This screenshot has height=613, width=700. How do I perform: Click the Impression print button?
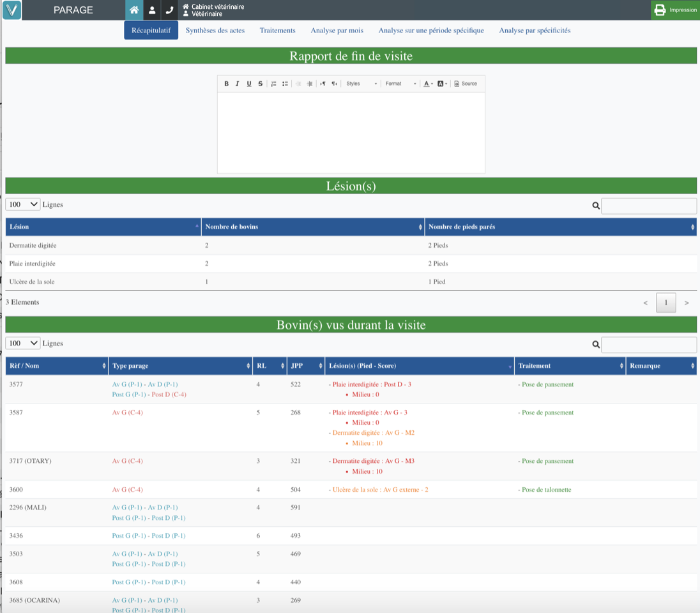[675, 10]
